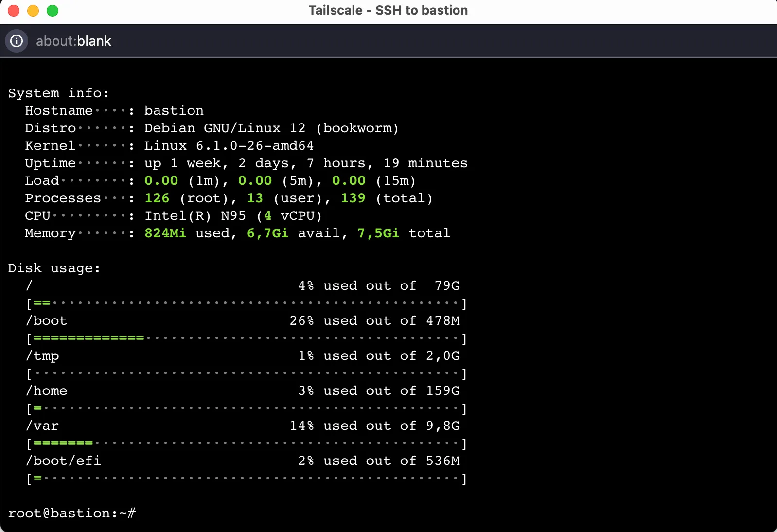Minimize the window with yellow button

pos(33,11)
